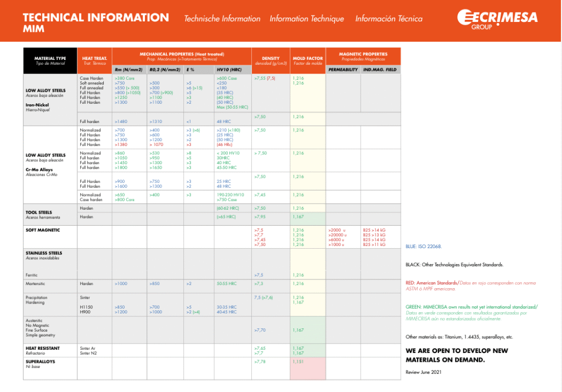Click the '>800 Core' Rm value

(x=125, y=200)
